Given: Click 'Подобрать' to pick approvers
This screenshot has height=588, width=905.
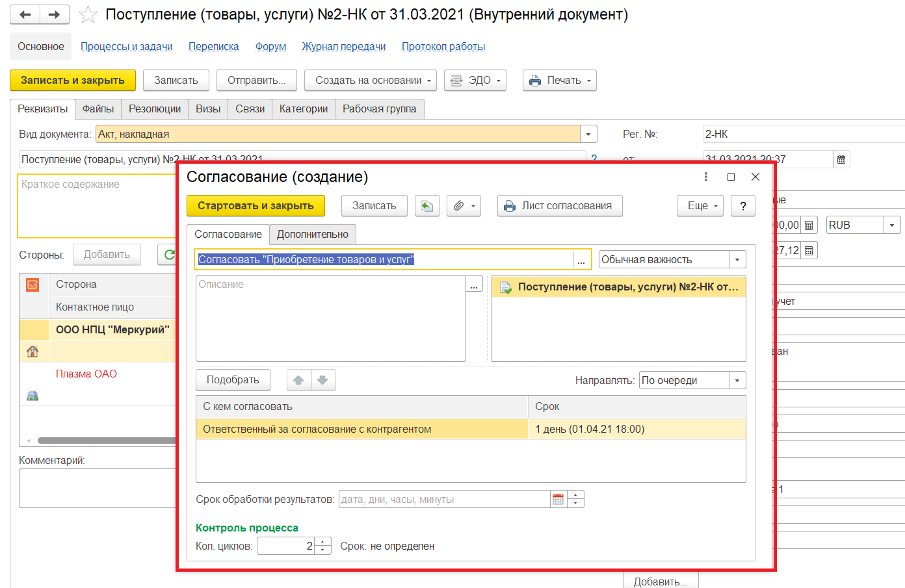Looking at the screenshot, I should coord(233,380).
